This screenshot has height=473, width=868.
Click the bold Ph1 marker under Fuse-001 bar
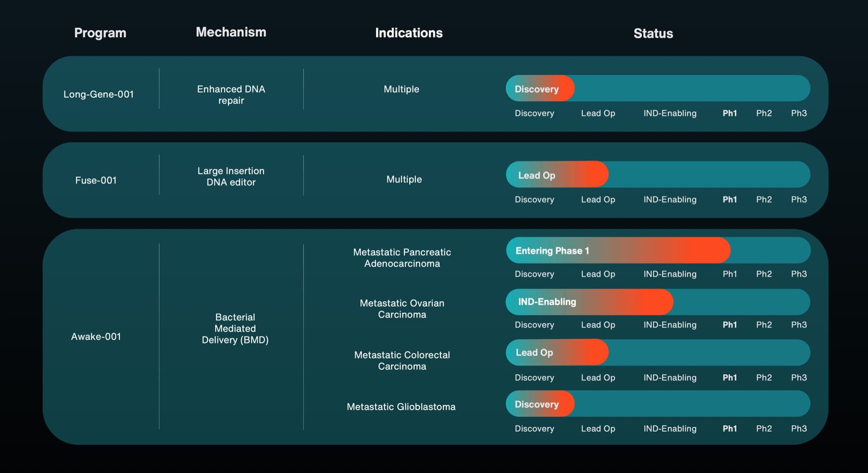(730, 200)
